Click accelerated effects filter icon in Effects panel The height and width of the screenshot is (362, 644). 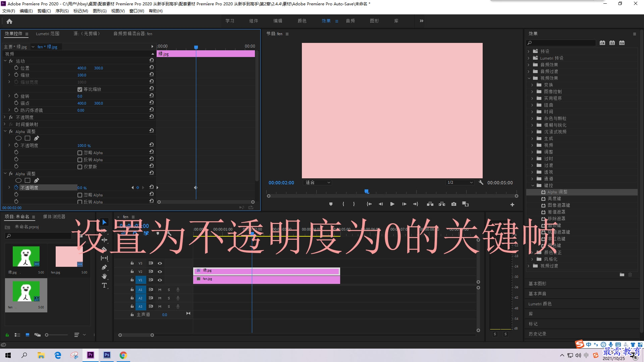(x=602, y=43)
